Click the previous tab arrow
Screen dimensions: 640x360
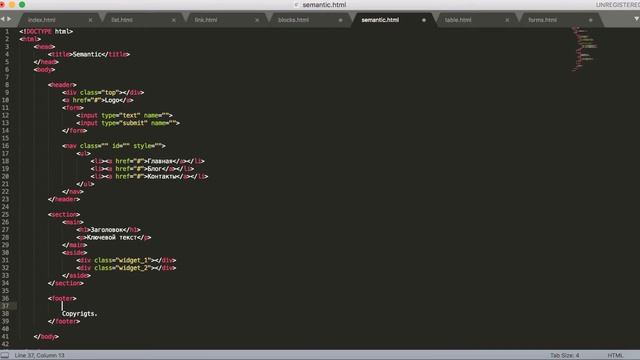coord(3,19)
